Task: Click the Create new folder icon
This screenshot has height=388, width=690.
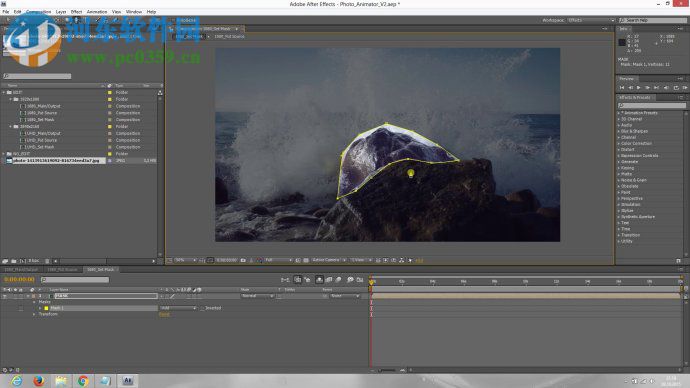Action: pos(14,261)
